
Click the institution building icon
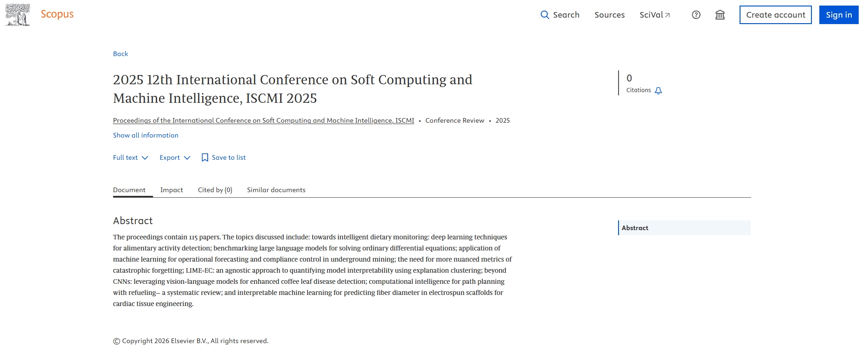720,15
